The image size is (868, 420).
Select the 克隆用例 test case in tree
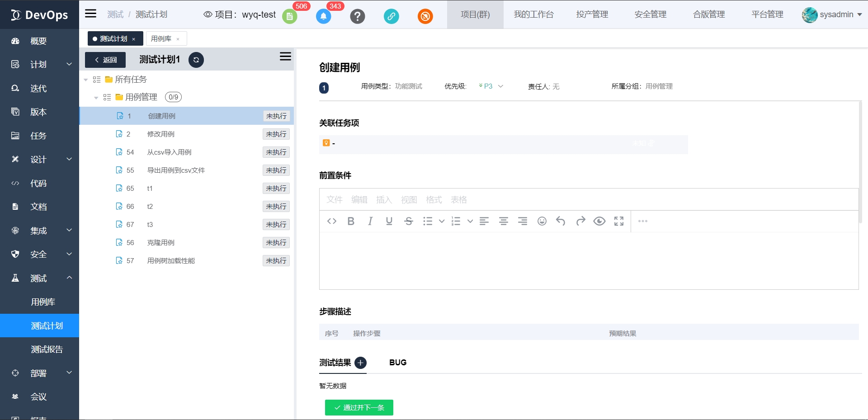tap(161, 242)
